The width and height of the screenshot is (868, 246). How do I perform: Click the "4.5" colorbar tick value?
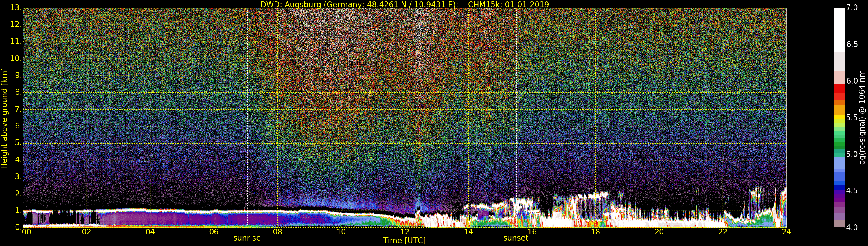pos(852,191)
